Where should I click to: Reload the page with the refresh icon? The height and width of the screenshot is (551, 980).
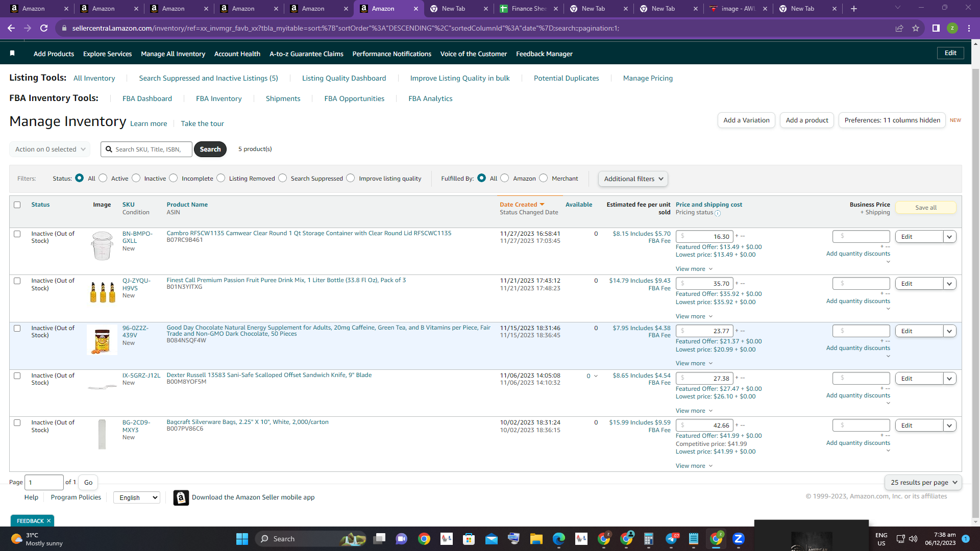(44, 28)
